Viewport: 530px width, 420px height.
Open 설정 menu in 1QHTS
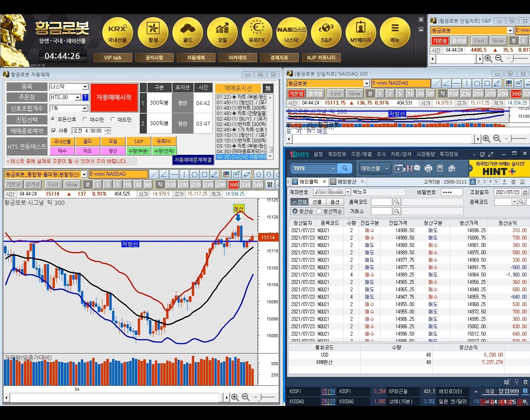click(318, 154)
